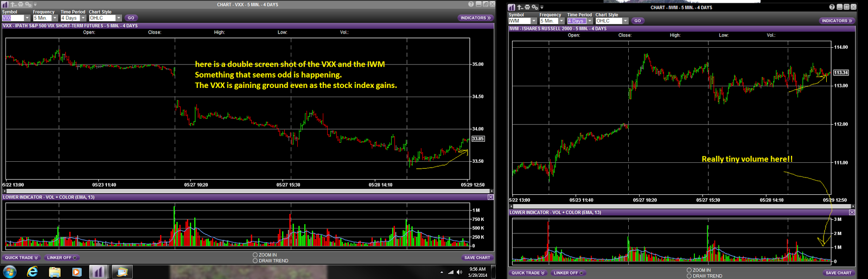Viewport: 868px width, 279px height.
Task: Click the VXX Symbol input field
Action: point(13,18)
